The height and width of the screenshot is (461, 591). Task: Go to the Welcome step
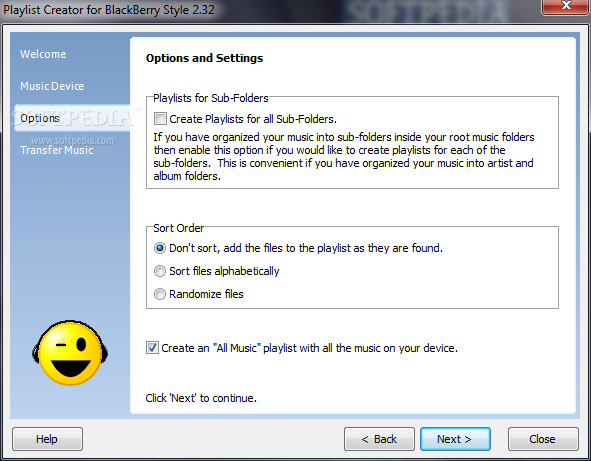[43, 54]
